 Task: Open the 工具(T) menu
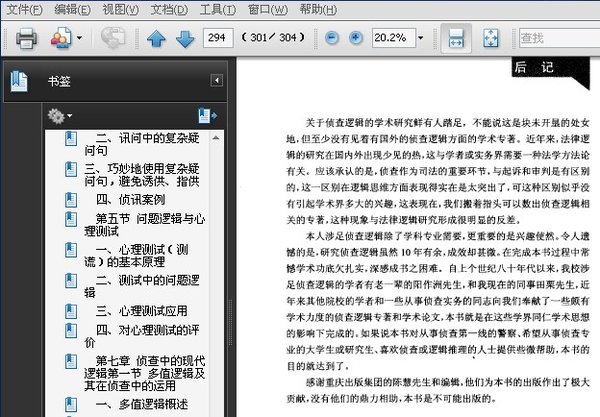point(218,9)
